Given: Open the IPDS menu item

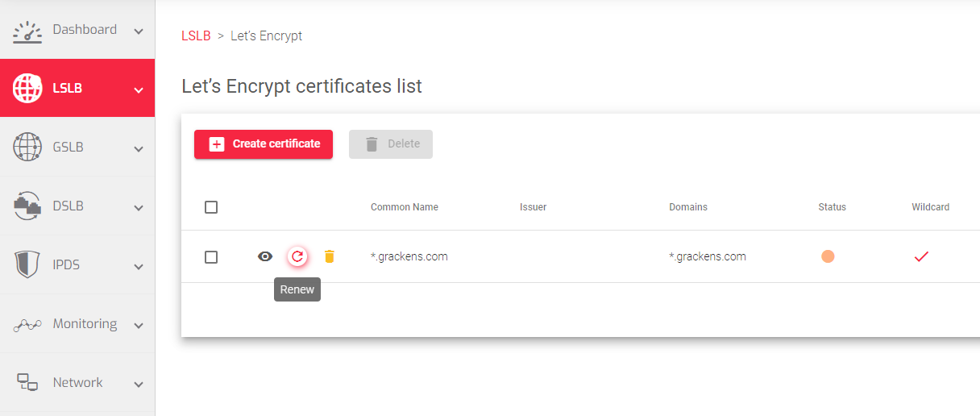Looking at the screenshot, I should (66, 264).
